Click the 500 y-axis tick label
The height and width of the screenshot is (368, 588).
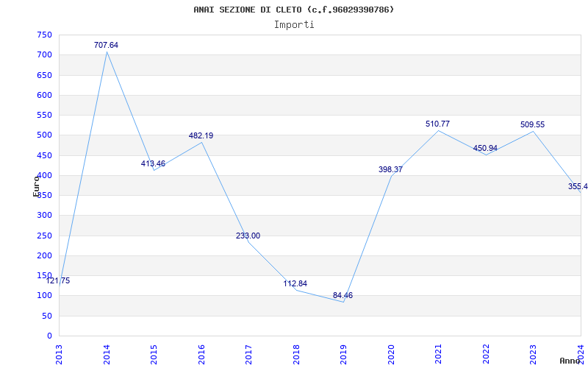pos(44,135)
